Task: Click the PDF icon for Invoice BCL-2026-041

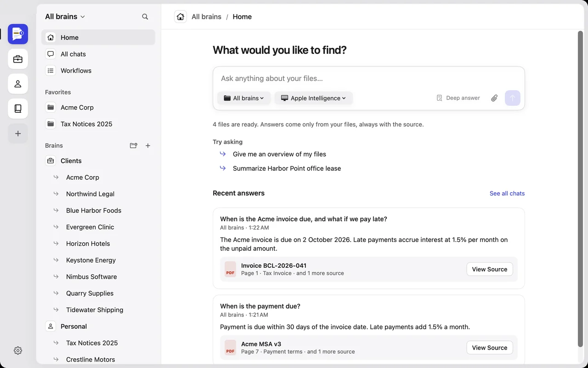Action: pyautogui.click(x=230, y=269)
